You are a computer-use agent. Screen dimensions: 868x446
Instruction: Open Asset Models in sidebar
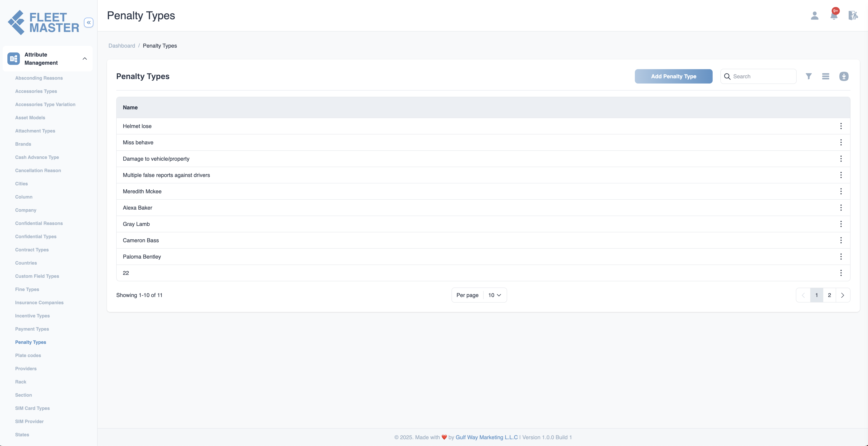30,118
